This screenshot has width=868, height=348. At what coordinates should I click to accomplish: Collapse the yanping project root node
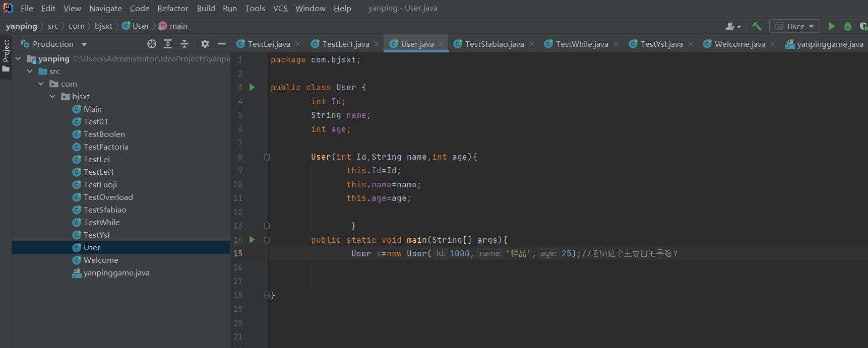pos(18,59)
